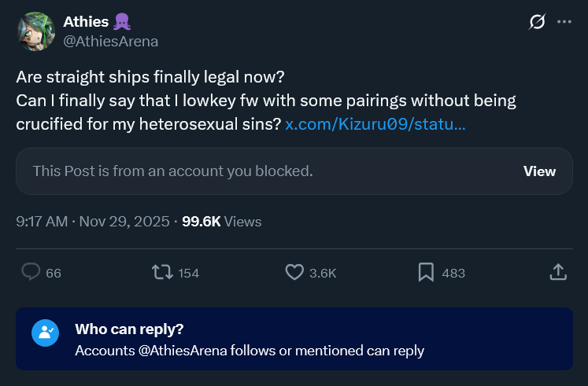Image resolution: width=588 pixels, height=386 pixels.
Task: Click the 99.6K Views count
Action: (x=222, y=222)
